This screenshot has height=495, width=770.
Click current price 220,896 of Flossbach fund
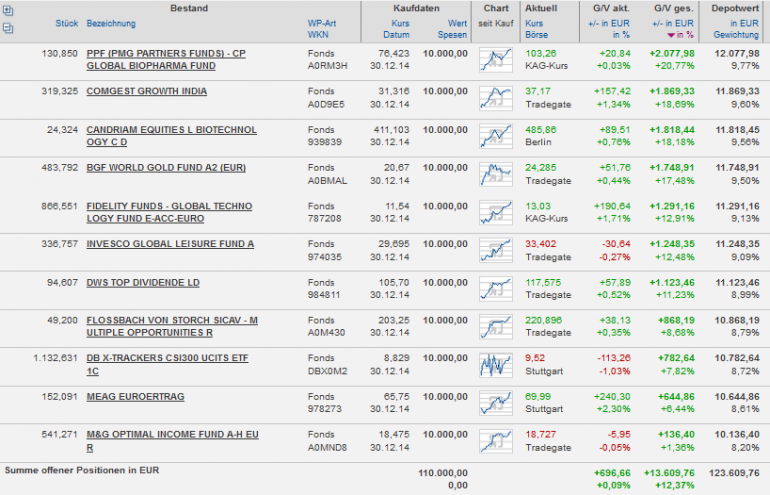point(543,321)
